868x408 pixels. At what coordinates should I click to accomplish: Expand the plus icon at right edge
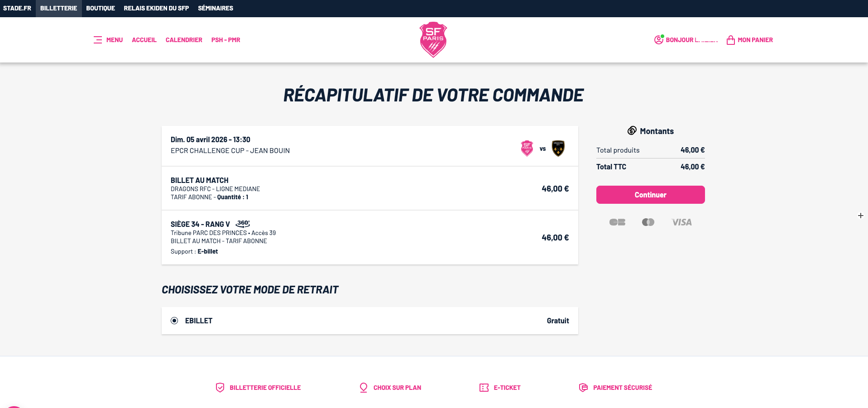(x=860, y=216)
